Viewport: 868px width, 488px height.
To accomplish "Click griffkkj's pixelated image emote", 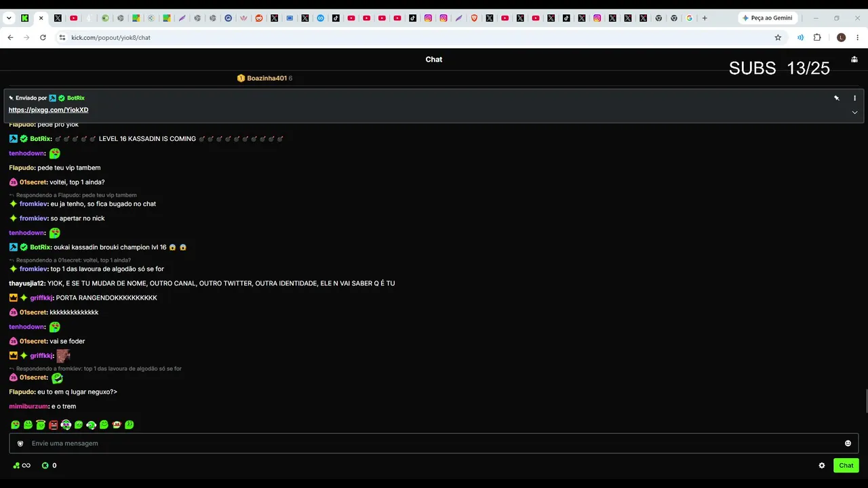I will (x=63, y=356).
